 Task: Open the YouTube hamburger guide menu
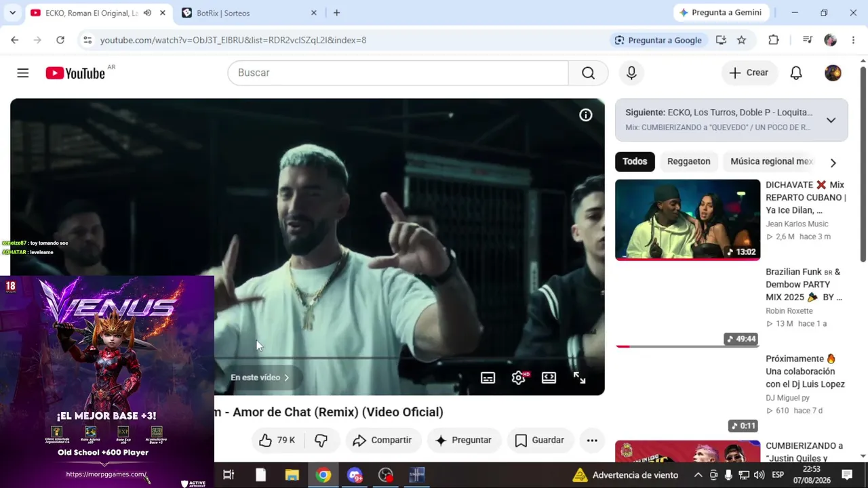(x=23, y=73)
